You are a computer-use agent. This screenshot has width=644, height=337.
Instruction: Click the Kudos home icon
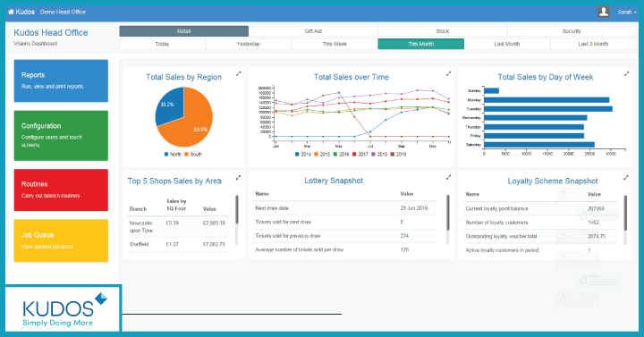(11, 12)
